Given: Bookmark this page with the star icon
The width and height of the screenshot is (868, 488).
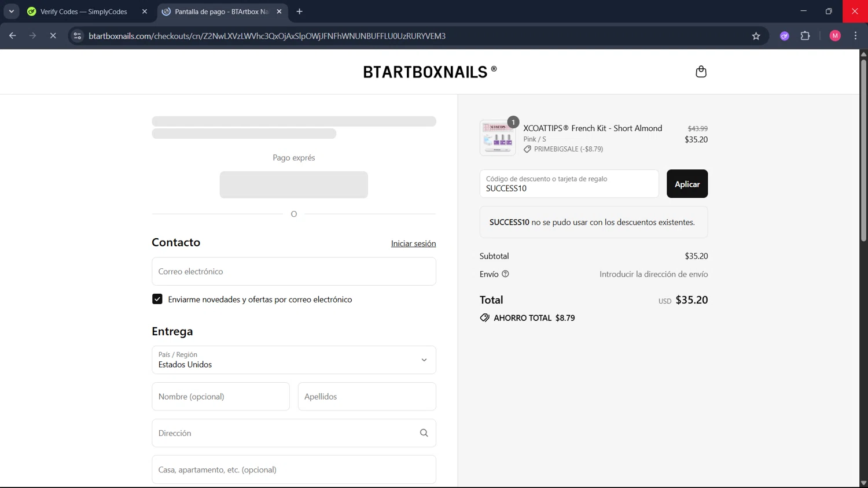Looking at the screenshot, I should [x=756, y=36].
